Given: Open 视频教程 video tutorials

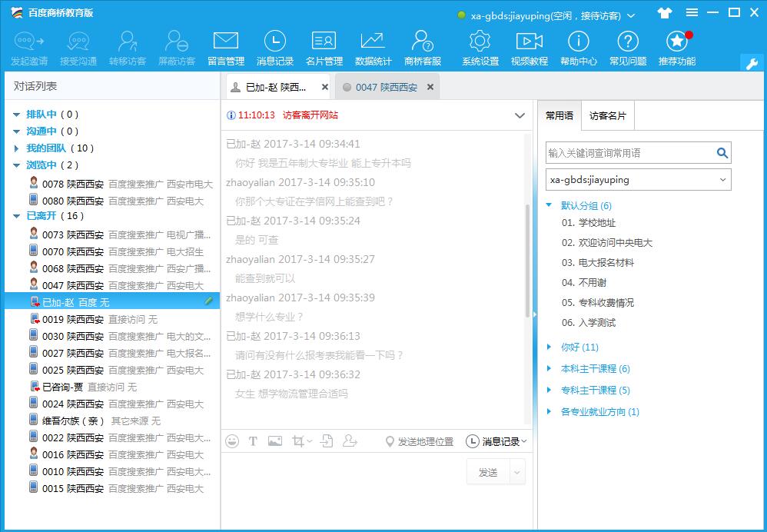Looking at the screenshot, I should (529, 48).
